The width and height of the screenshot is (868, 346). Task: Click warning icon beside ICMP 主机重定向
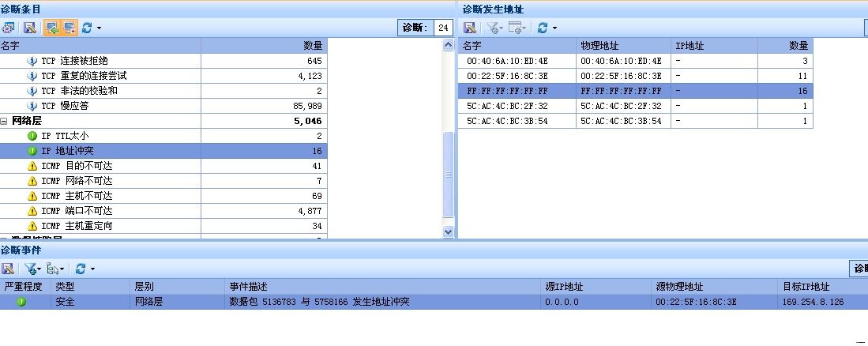[32, 225]
